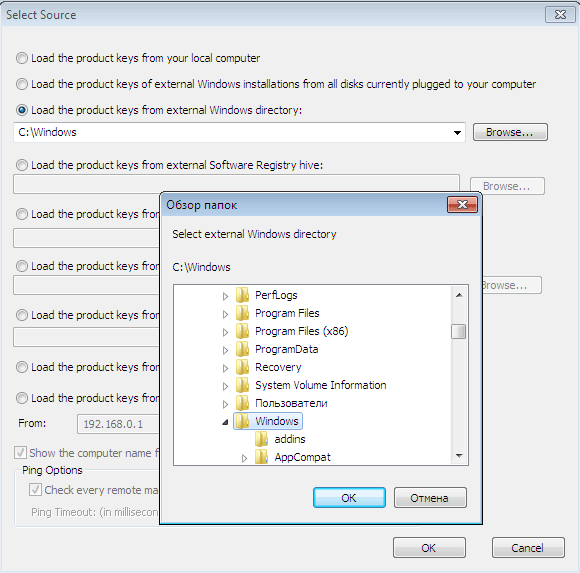Screen dimensions: 580x573
Task: Expand the Пользователи folder node
Action: [x=225, y=404]
